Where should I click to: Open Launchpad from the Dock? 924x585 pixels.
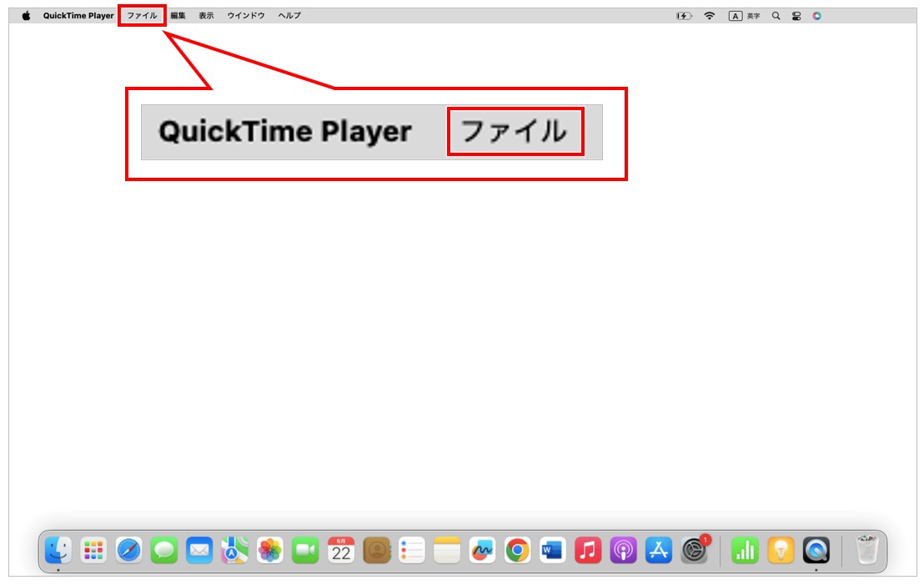[x=93, y=550]
